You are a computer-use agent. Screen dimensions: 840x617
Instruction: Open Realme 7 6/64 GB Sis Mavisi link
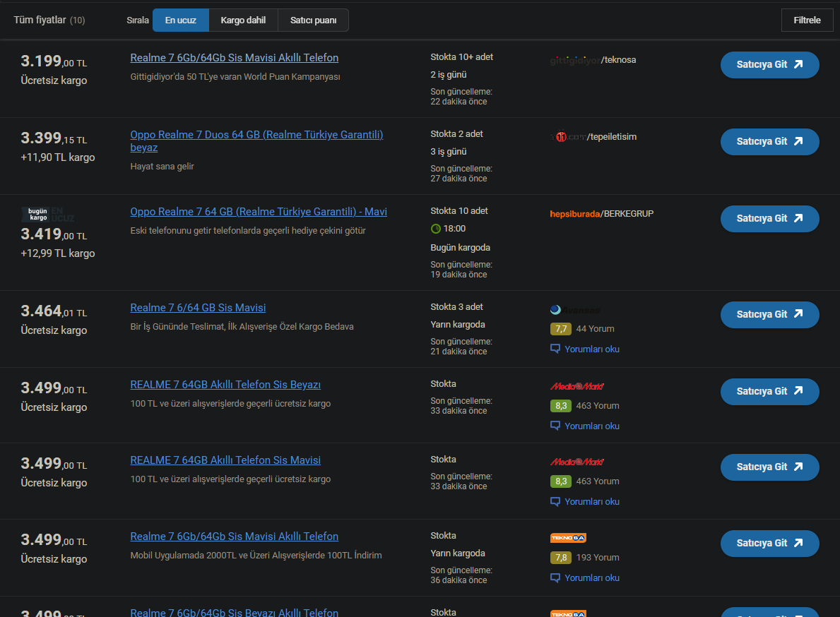(198, 308)
